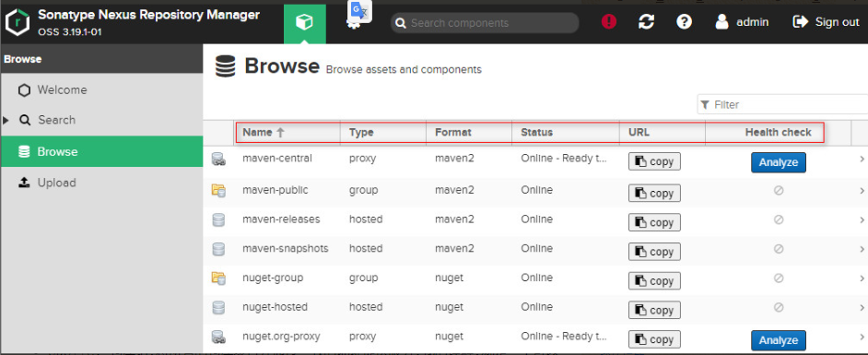
Task: Open the nuget.org-proxy repository name
Action: (x=281, y=337)
